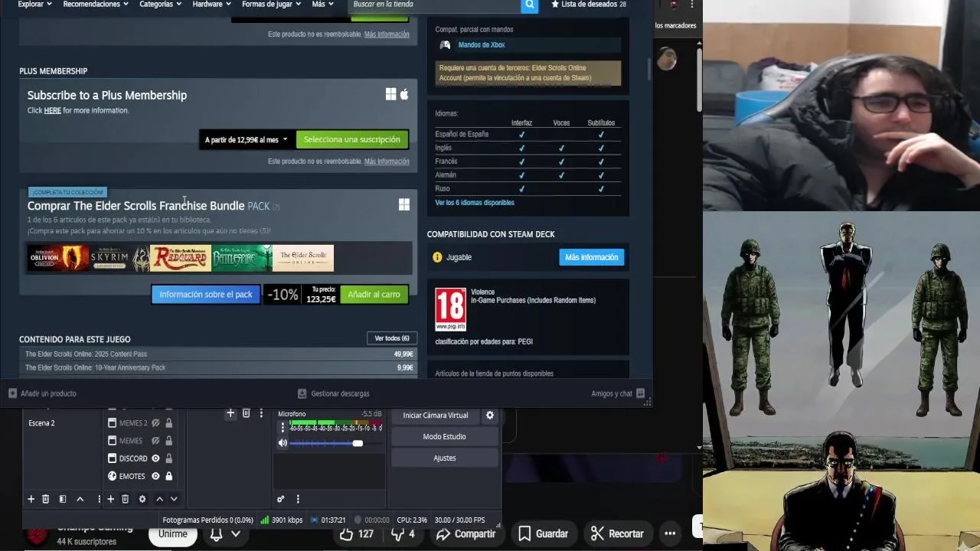Remove scene transition with trash icon
This screenshot has width=980, height=551.
point(246,413)
